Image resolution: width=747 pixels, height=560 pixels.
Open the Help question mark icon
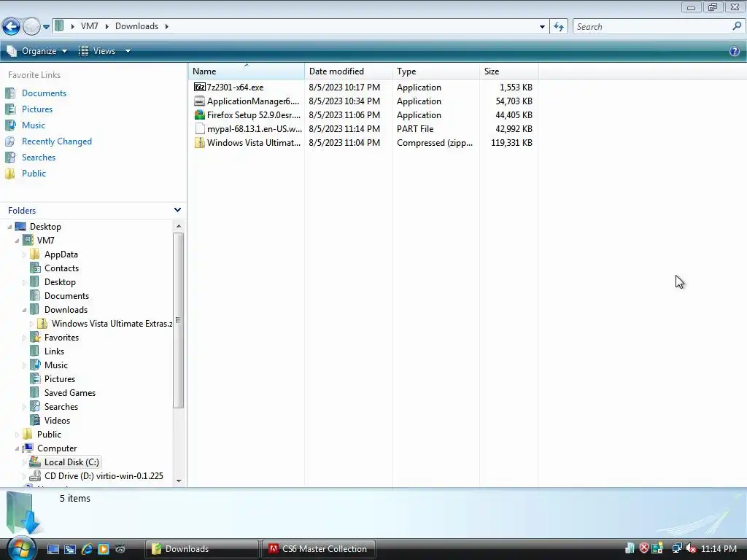click(734, 51)
